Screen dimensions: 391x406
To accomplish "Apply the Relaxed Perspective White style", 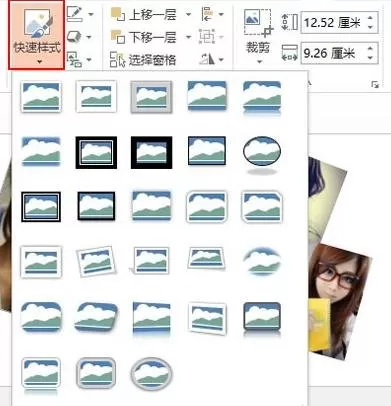I will tap(206, 258).
